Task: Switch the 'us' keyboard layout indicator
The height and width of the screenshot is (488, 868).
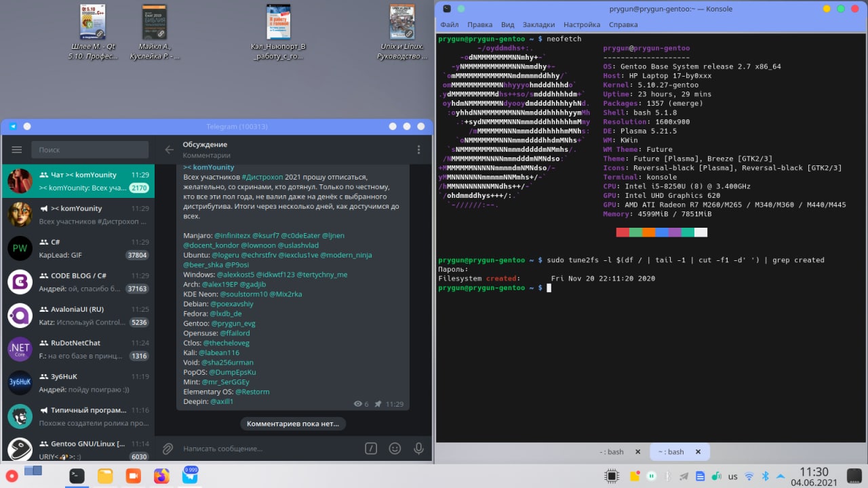Action: pos(733,476)
